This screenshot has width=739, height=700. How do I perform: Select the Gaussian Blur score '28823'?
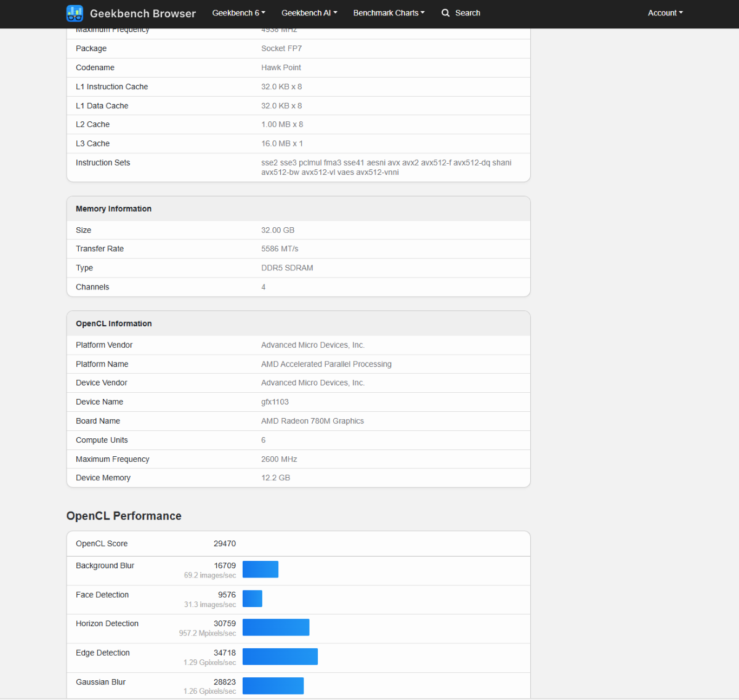(225, 682)
